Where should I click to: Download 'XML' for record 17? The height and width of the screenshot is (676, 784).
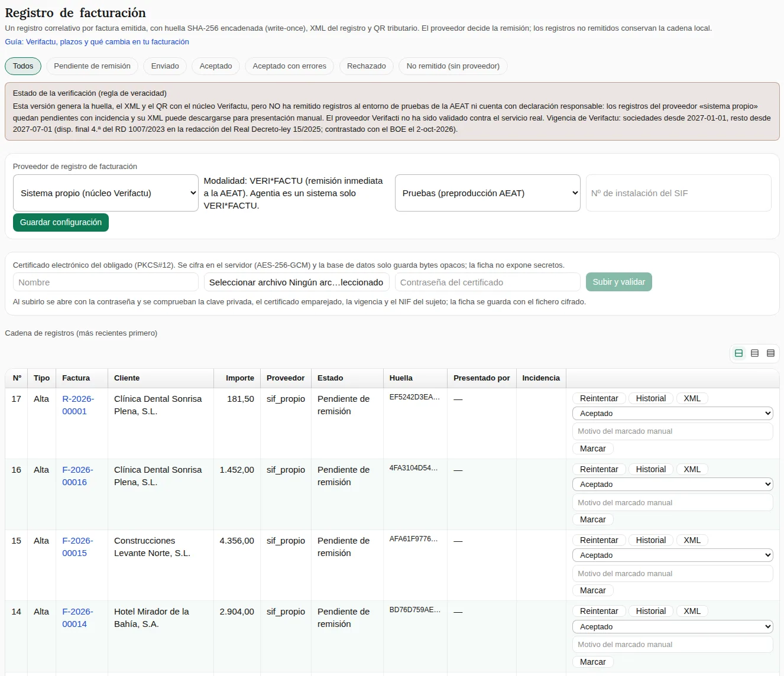click(x=692, y=398)
